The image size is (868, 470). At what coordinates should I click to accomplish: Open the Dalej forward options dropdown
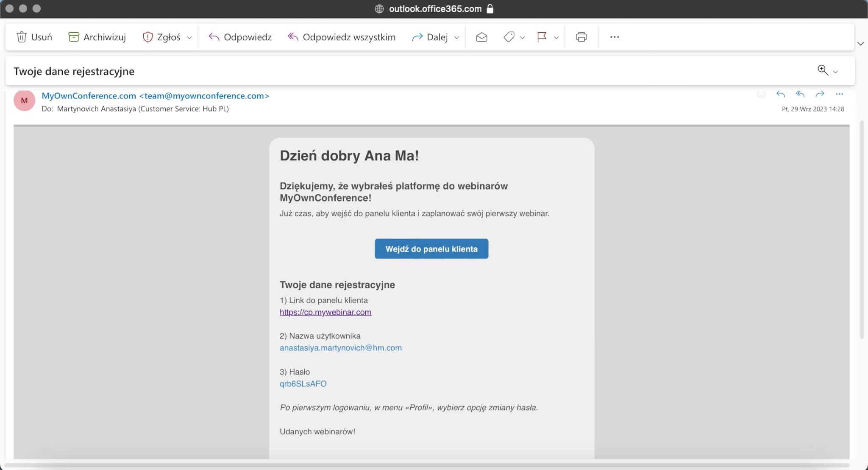click(456, 37)
